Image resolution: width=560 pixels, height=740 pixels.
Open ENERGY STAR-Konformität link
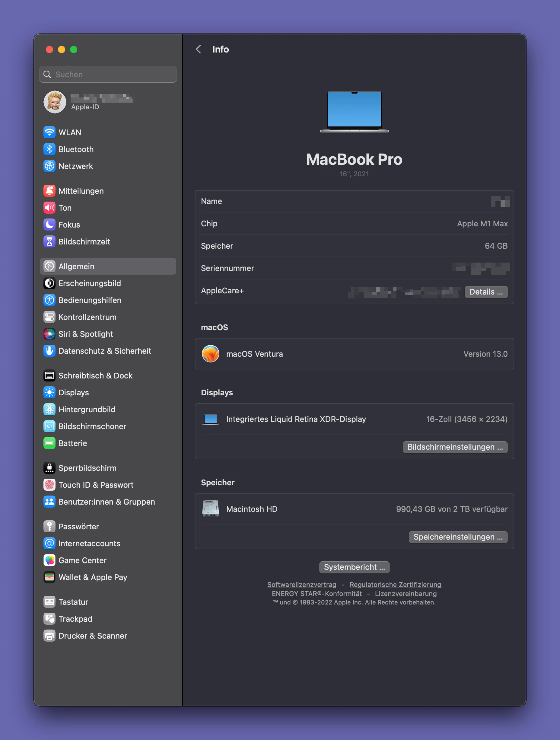(x=317, y=593)
